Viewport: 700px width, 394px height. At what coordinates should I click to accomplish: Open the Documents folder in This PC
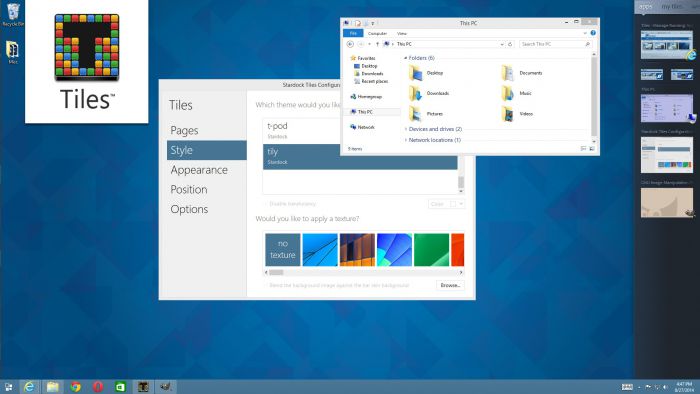tap(521, 73)
